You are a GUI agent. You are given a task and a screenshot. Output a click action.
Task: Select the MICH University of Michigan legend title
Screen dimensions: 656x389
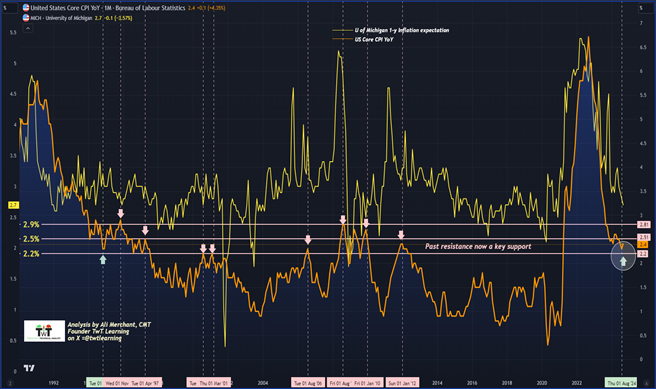pyautogui.click(x=61, y=18)
